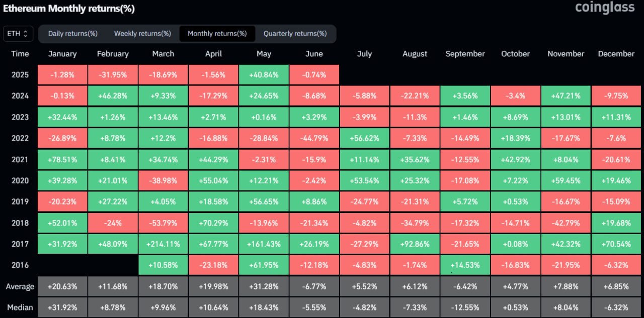Click the Ethereum Monthly returns(%) title
This screenshot has width=644, height=318.
pos(69,9)
